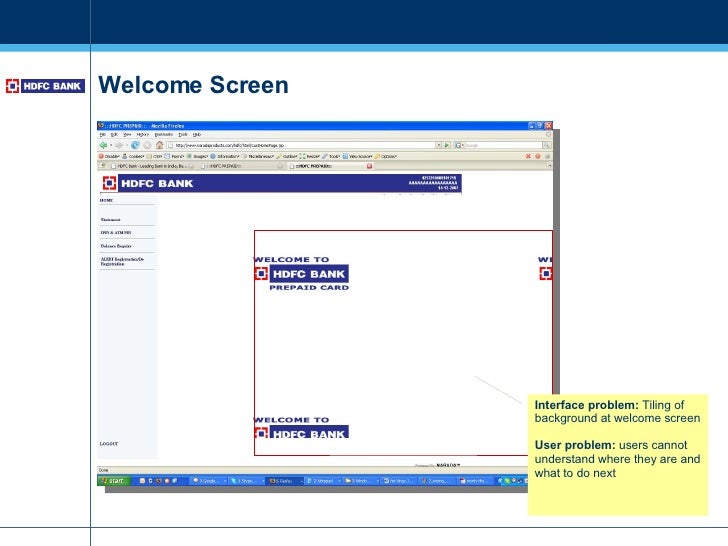728x546 pixels.
Task: Click the 'Welcome Screen' slide title
Action: coord(193,85)
